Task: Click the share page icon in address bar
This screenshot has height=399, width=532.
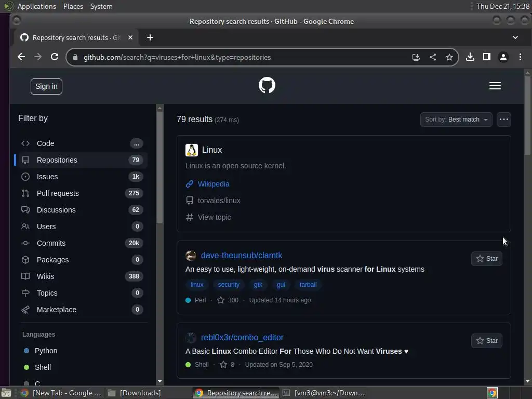Action: pyautogui.click(x=433, y=57)
